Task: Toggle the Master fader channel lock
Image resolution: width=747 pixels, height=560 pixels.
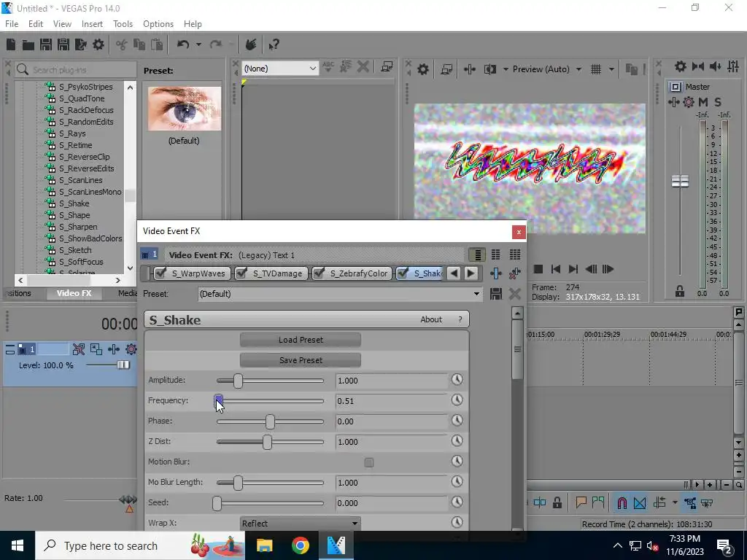Action: pos(680,292)
